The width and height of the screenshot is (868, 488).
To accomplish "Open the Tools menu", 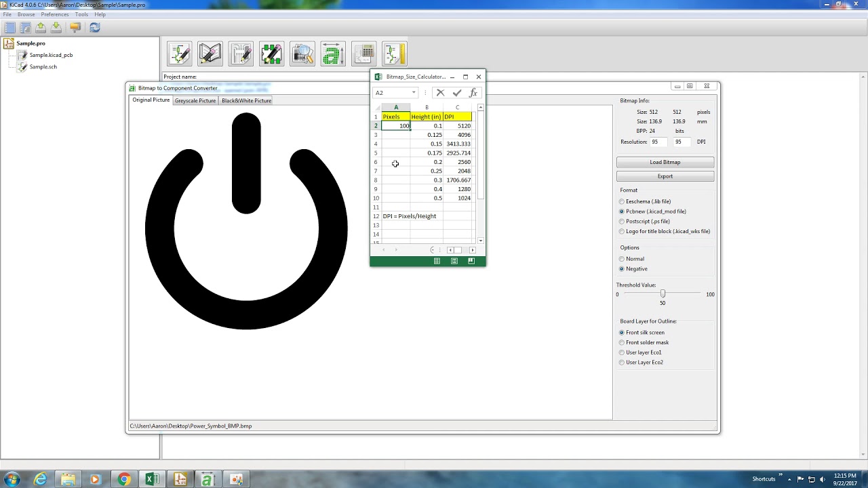I will point(81,14).
